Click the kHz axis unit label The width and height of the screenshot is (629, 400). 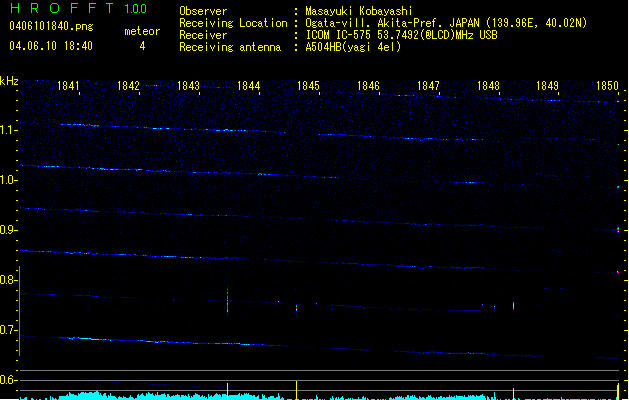[x=9, y=81]
